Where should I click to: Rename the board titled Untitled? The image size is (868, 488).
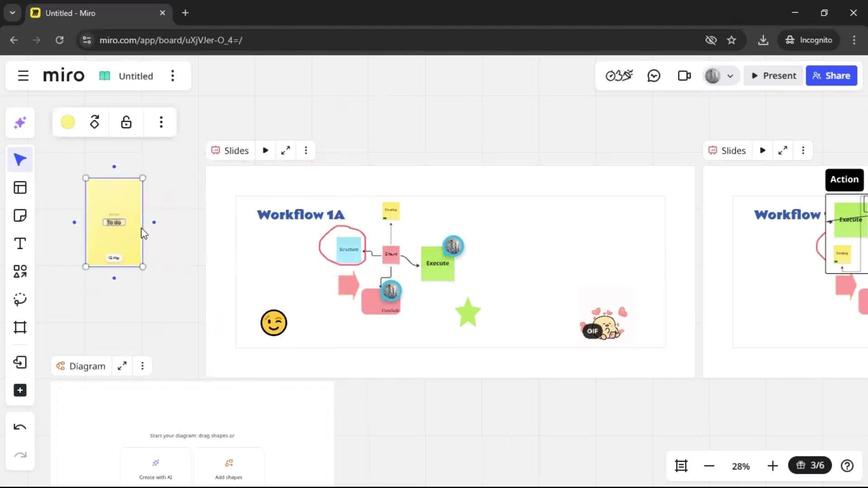(136, 76)
